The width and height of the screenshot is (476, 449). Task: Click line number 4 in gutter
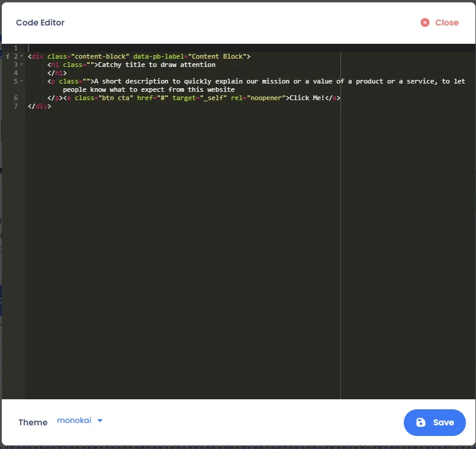(16, 73)
